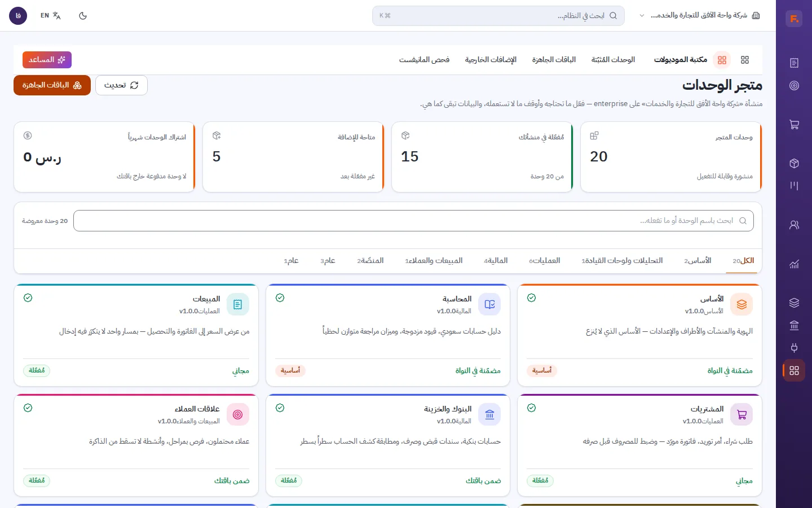The image size is (812, 508).
Task: Open the target icon in sidebar
Action: point(794,86)
